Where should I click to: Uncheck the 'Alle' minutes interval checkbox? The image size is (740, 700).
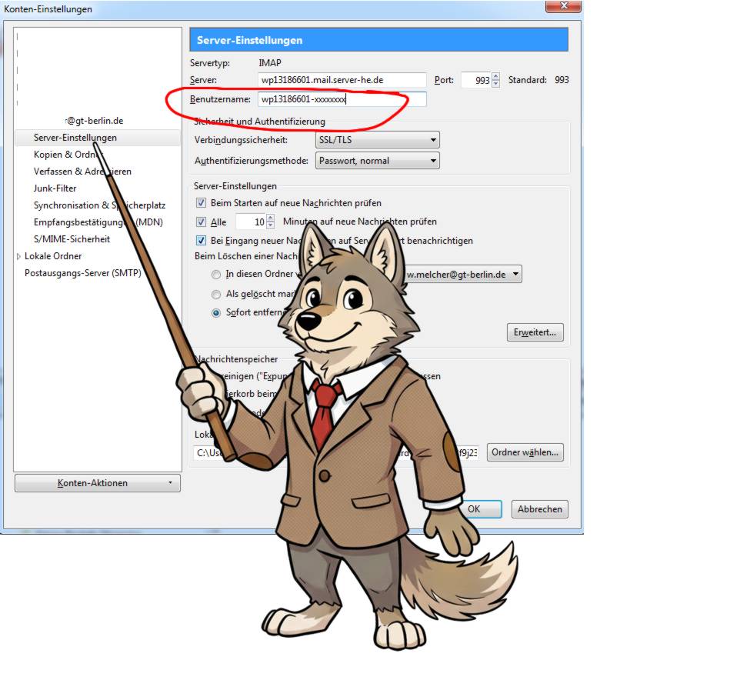click(202, 222)
